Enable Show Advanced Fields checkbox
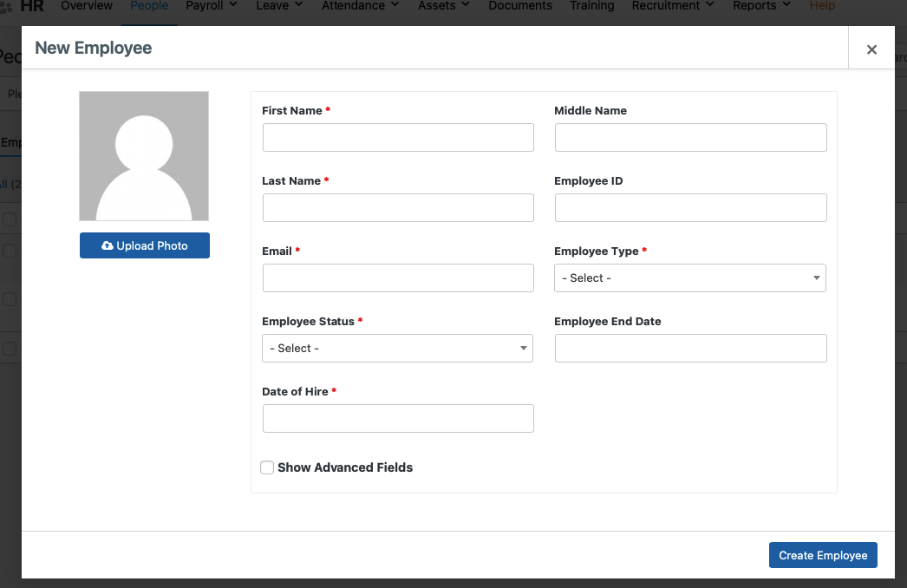 tap(267, 467)
